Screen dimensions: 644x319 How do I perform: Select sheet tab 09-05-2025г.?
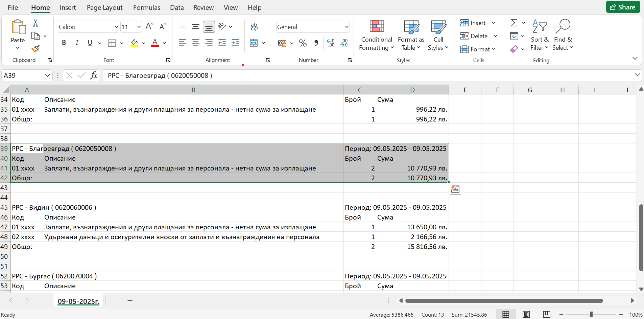78,301
